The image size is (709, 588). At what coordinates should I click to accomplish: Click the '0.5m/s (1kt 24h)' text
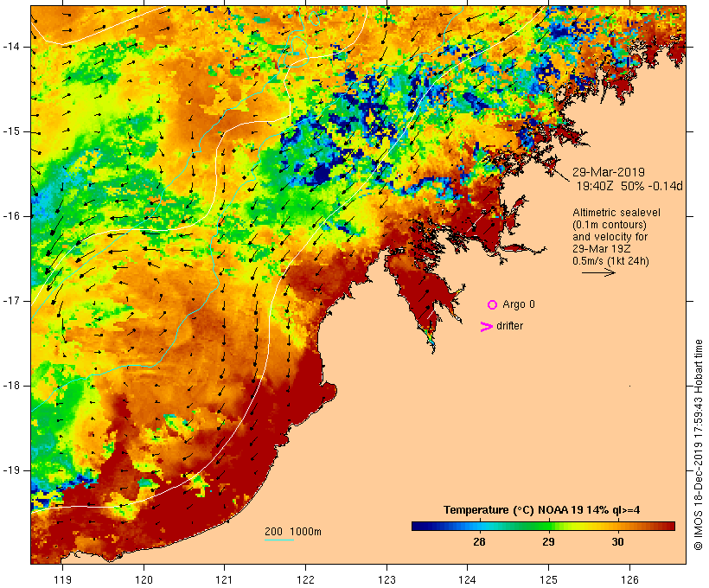point(610,261)
